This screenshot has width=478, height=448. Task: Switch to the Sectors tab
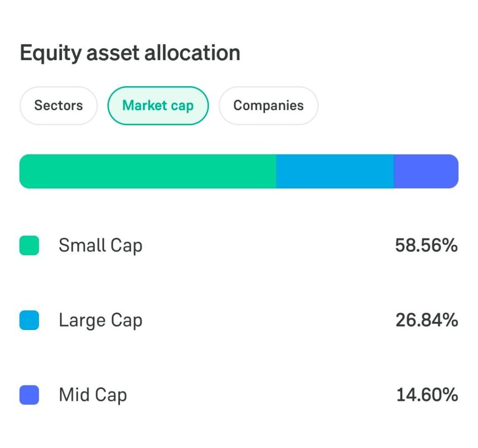coord(58,106)
